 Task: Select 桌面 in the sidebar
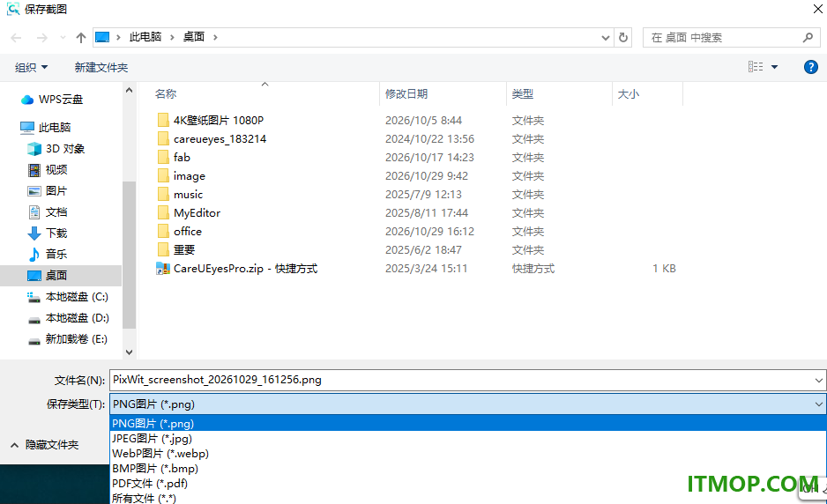pyautogui.click(x=61, y=275)
